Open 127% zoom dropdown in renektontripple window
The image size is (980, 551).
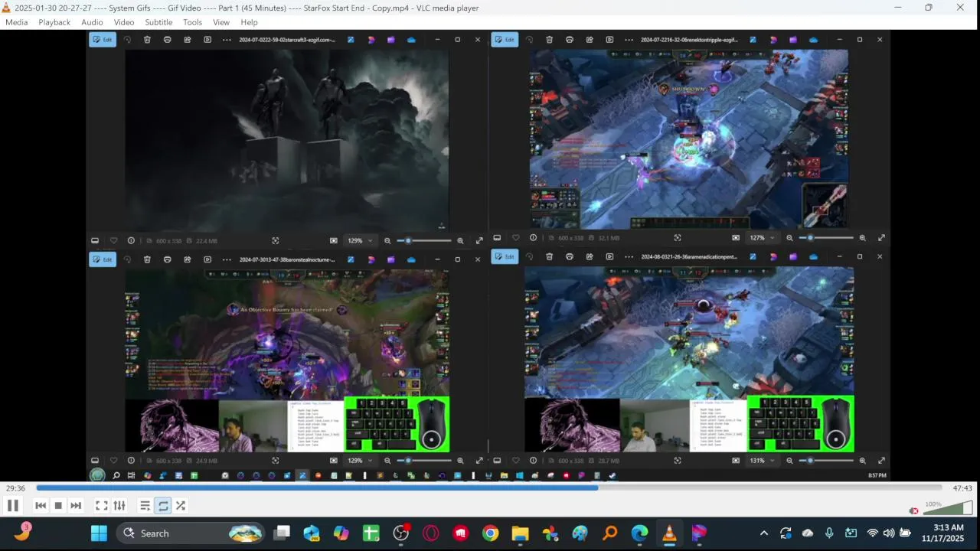tap(762, 238)
